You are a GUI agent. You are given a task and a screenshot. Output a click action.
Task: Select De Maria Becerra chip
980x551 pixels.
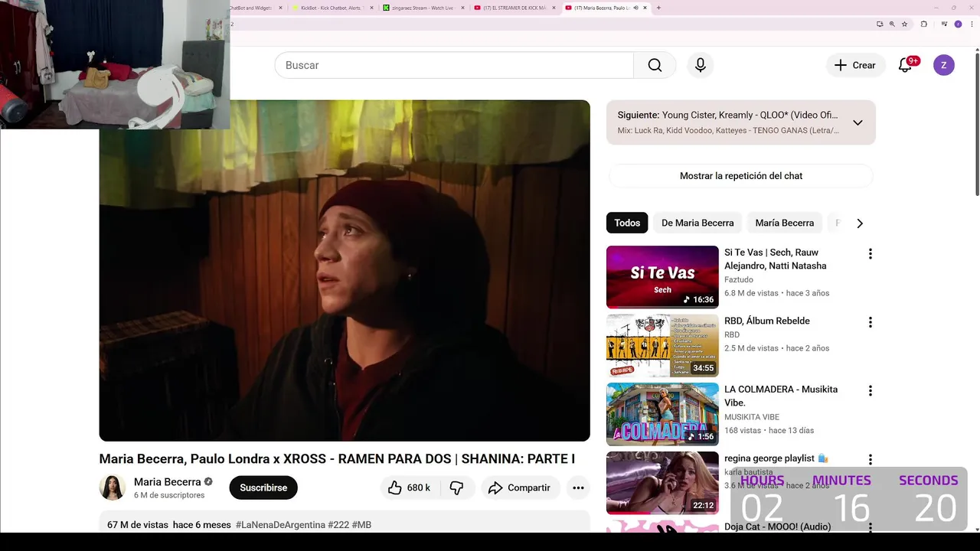697,223
